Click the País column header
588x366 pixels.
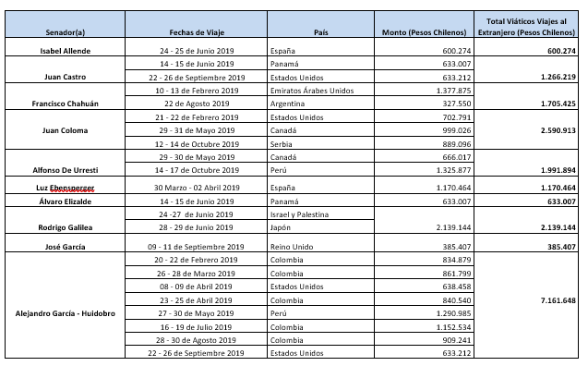(x=320, y=24)
